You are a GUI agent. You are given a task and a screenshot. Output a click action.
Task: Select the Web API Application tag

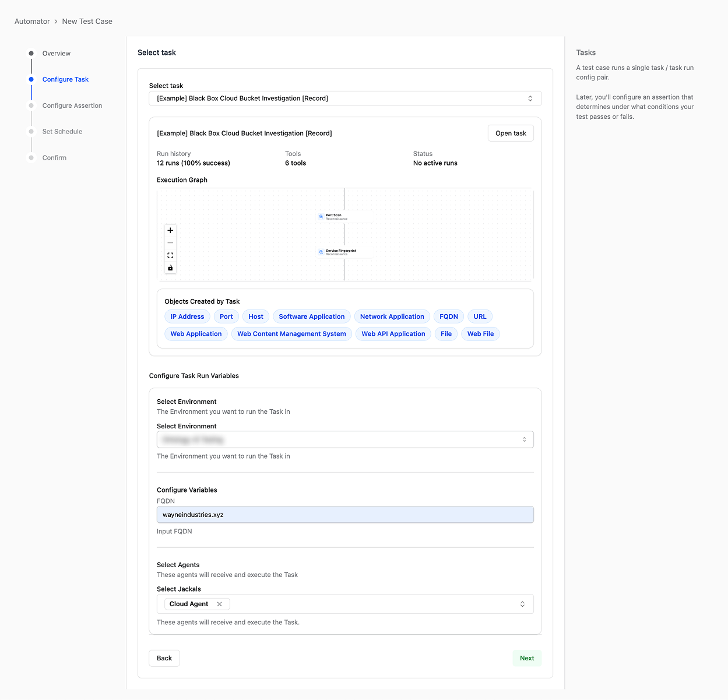pos(393,334)
